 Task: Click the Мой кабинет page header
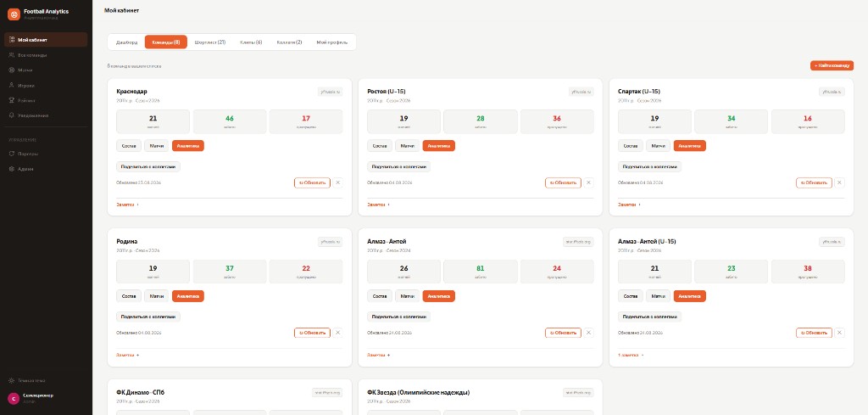tap(122, 10)
